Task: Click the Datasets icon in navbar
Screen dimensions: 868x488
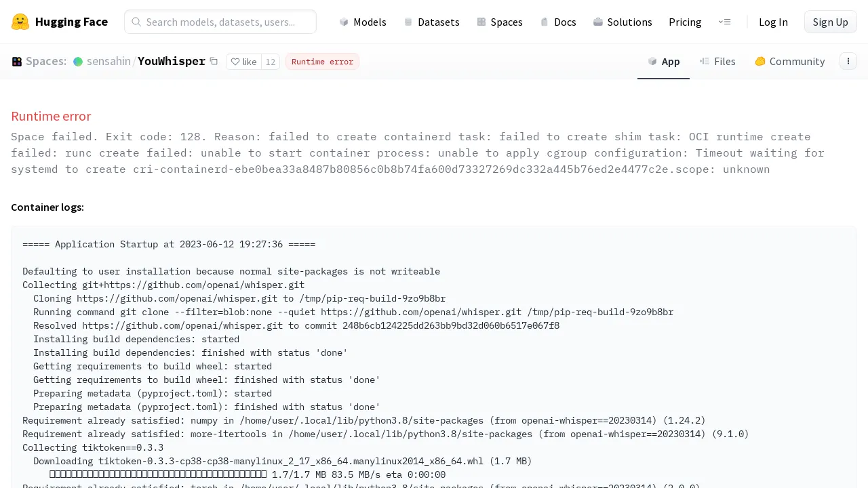Action: (x=408, y=22)
